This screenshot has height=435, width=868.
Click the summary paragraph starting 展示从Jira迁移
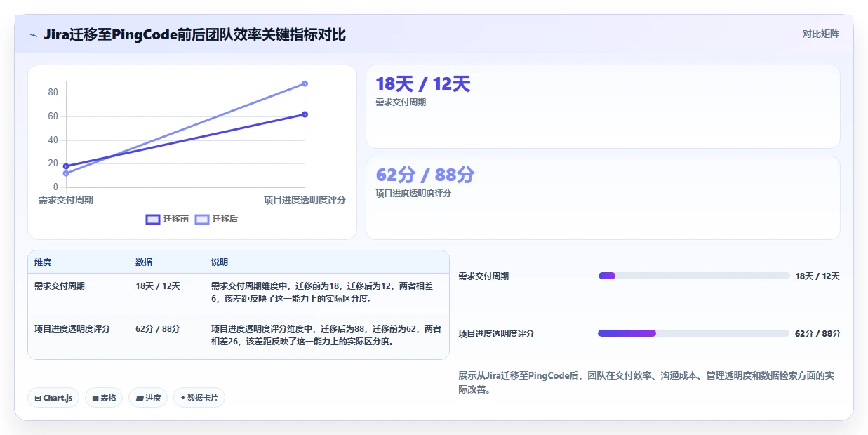click(646, 382)
